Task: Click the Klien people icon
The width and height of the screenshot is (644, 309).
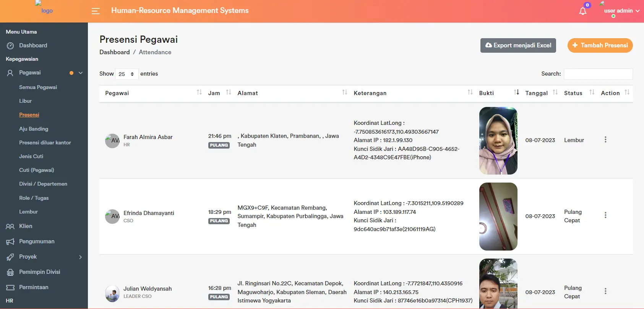Action: point(10,226)
